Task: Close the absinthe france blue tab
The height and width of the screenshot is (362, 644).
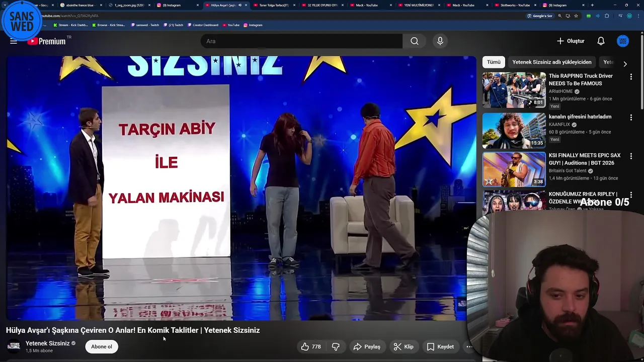Action: 101,5
